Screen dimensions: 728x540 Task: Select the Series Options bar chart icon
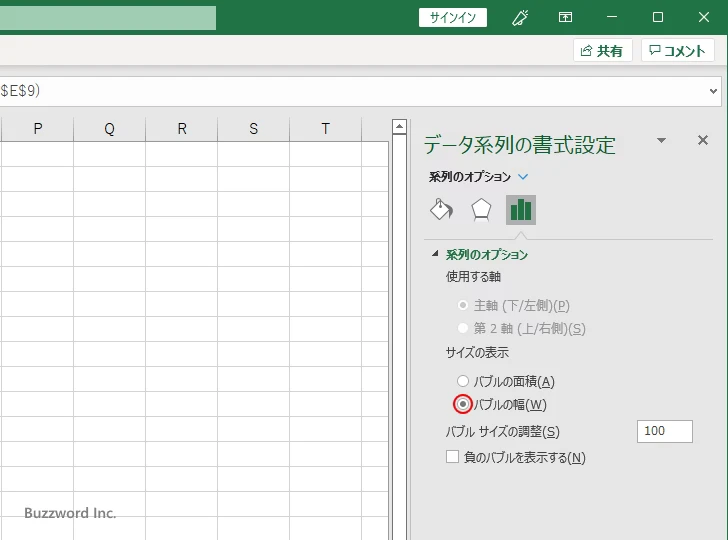521,209
